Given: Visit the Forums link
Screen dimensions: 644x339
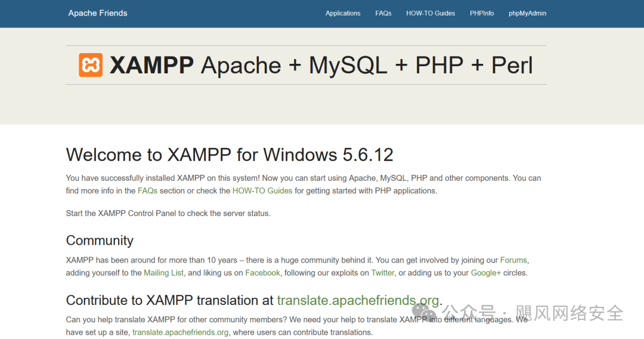Looking at the screenshot, I should [513, 260].
